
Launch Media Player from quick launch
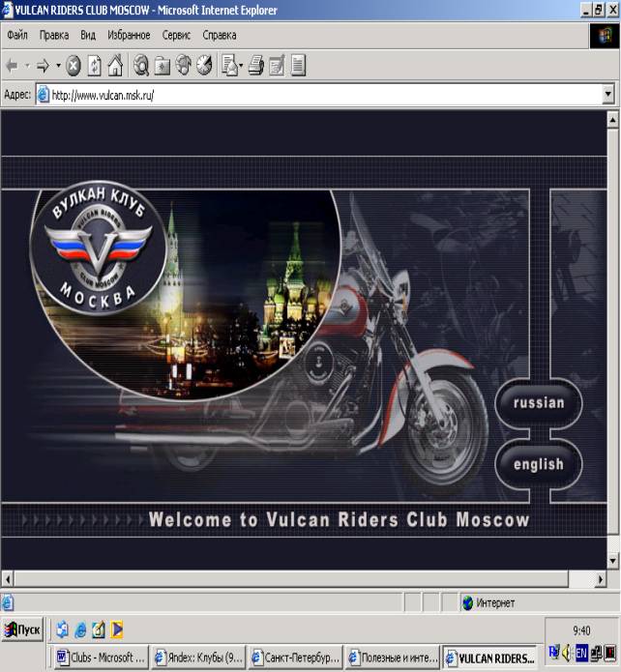[116, 629]
